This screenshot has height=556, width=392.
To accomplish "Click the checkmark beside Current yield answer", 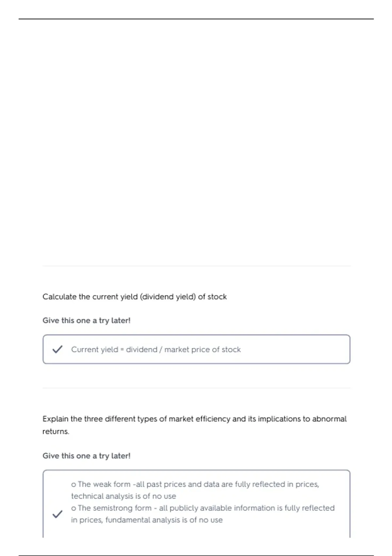I will tap(57, 349).
